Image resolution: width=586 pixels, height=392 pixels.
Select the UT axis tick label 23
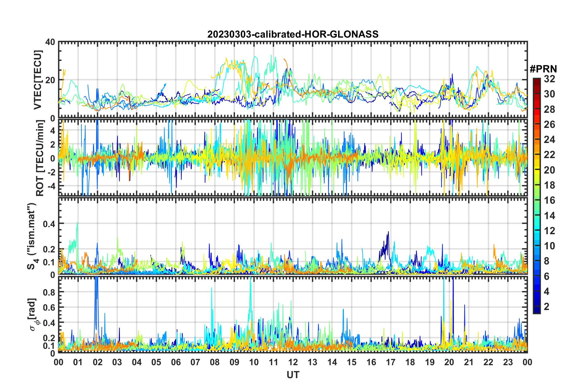(x=508, y=362)
